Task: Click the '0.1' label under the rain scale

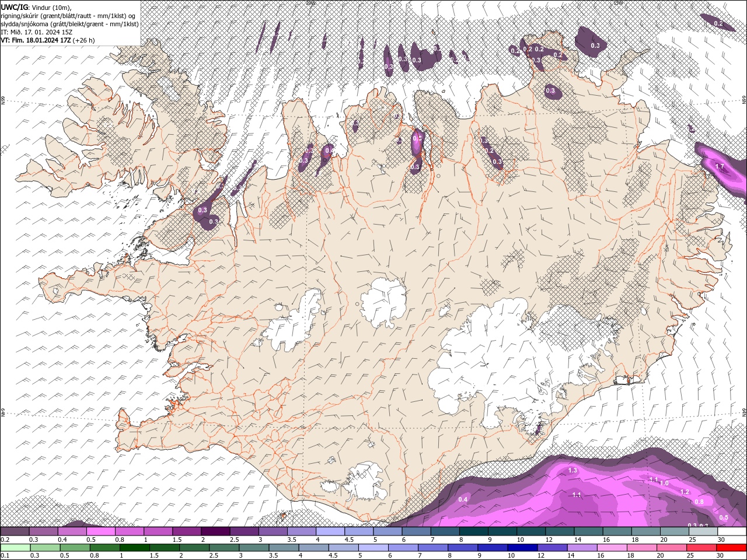Action: tap(5, 555)
